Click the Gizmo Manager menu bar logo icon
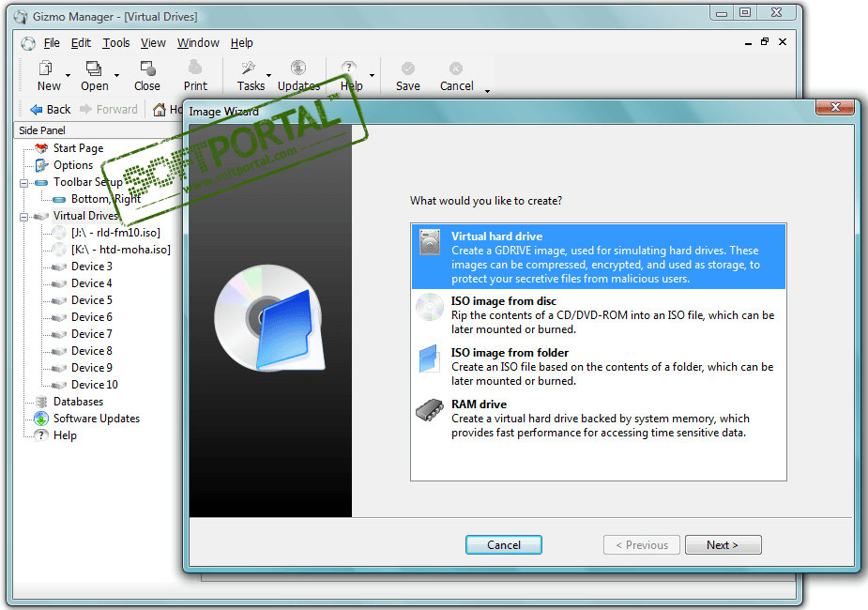Image resolution: width=868 pixels, height=610 pixels. point(28,43)
